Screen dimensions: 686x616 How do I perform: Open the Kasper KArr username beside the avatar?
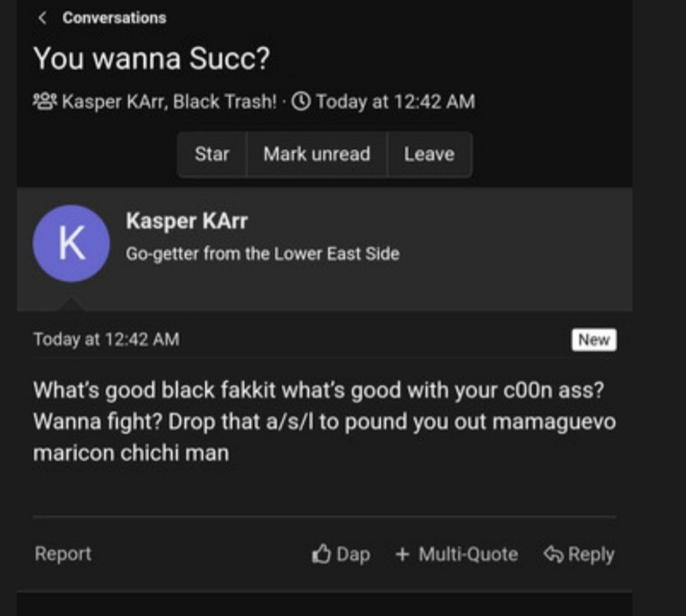(x=187, y=222)
